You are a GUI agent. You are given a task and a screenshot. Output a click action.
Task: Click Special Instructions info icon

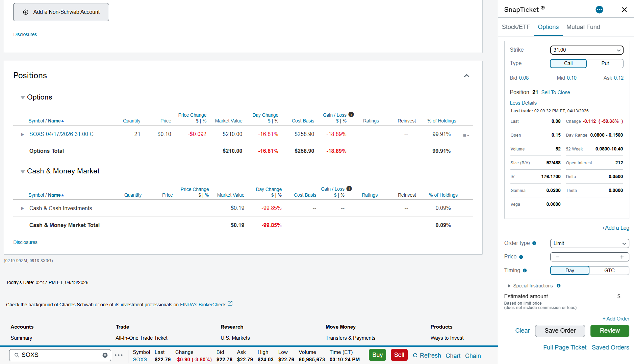click(559, 286)
